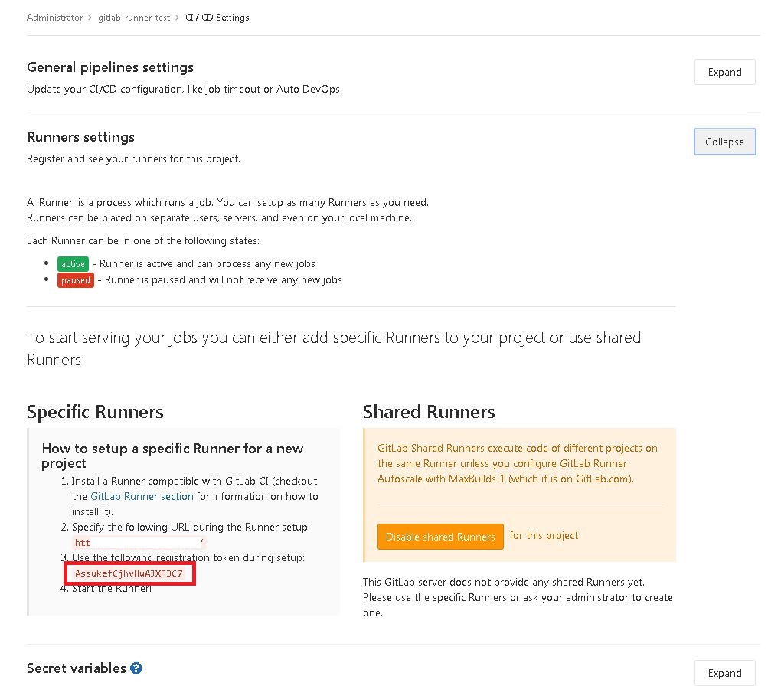Open the GitLab Runner section link
The height and width of the screenshot is (686, 784).
(x=142, y=496)
